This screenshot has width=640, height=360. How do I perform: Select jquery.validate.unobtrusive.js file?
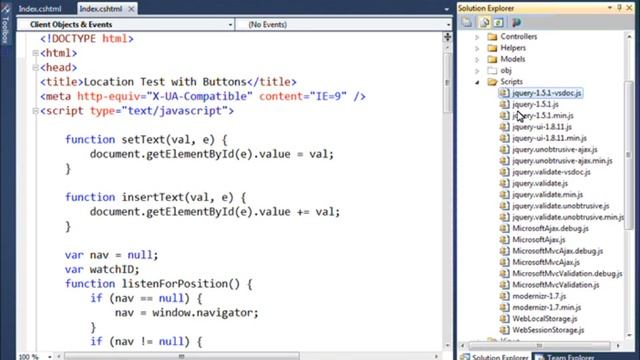coord(561,206)
